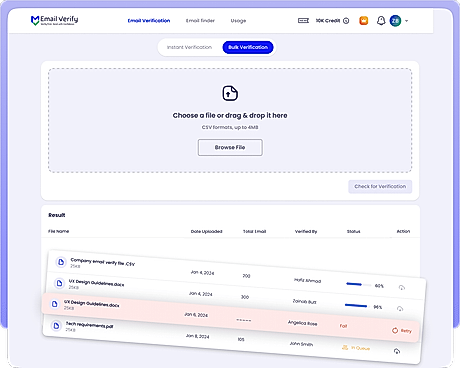
Task: Click the credit info circle icon
Action: coord(346,21)
